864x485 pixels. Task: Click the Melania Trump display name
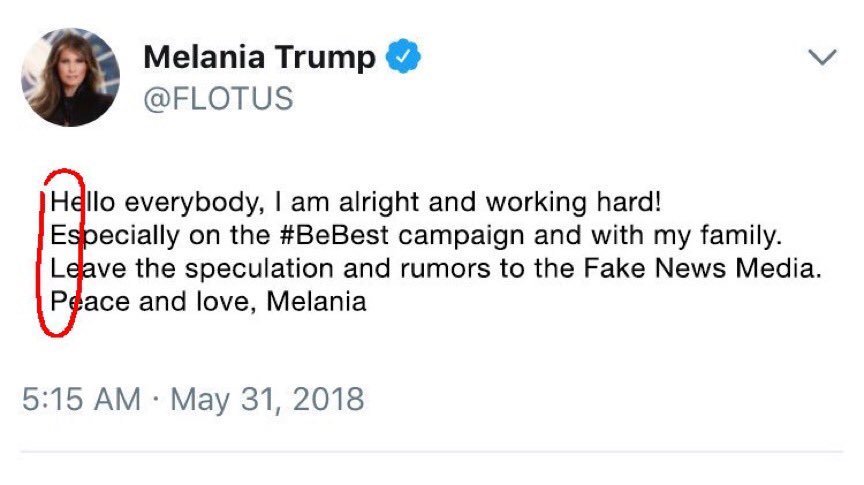(259, 58)
